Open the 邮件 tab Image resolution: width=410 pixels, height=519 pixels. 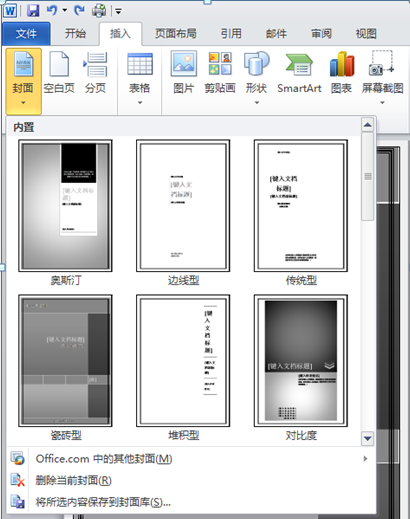click(276, 34)
